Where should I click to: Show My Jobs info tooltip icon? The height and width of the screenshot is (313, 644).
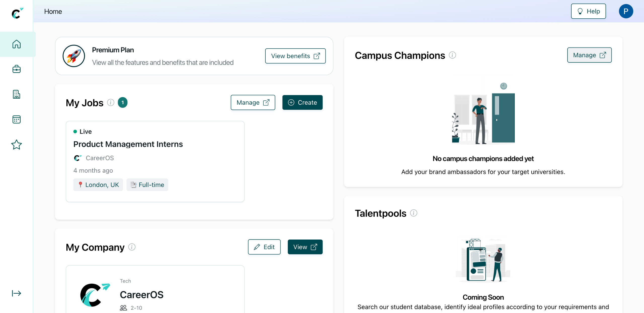(111, 102)
